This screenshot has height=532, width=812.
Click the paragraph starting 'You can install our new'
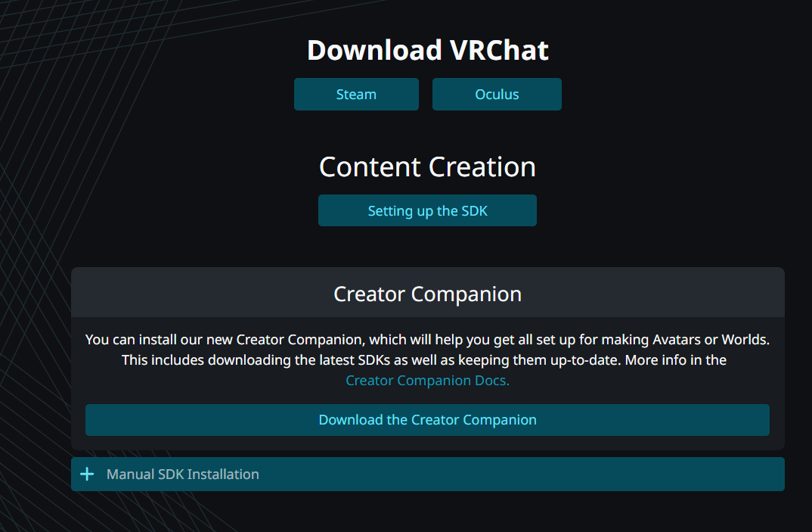[427, 360]
